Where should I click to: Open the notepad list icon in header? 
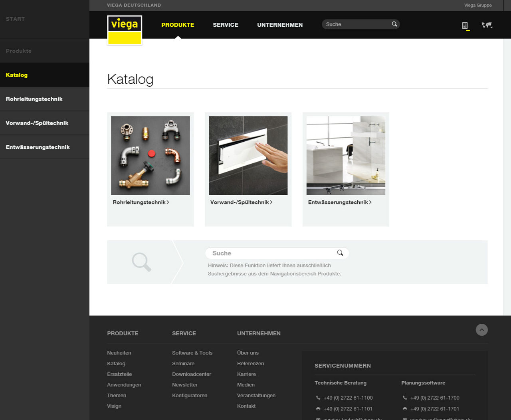pyautogui.click(x=465, y=26)
